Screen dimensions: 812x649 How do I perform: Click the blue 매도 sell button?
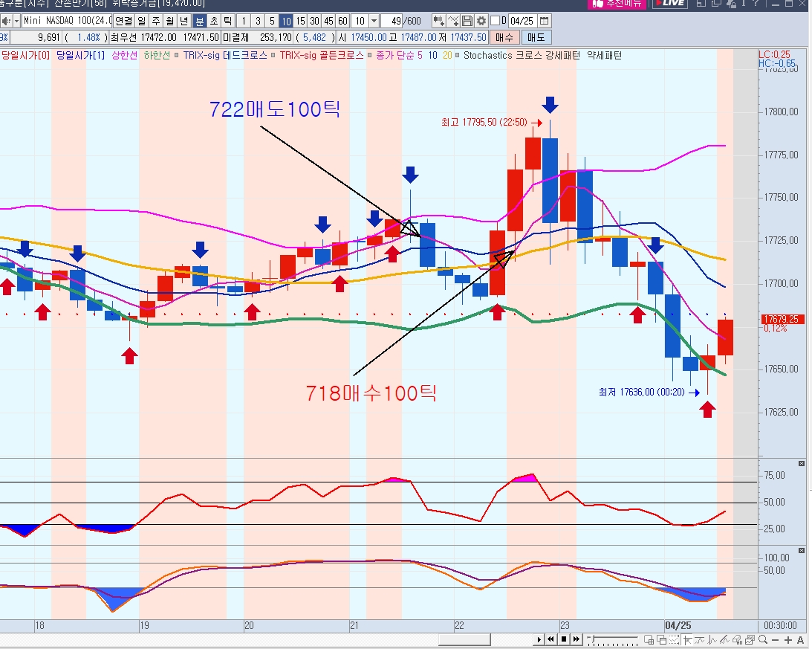pyautogui.click(x=536, y=37)
